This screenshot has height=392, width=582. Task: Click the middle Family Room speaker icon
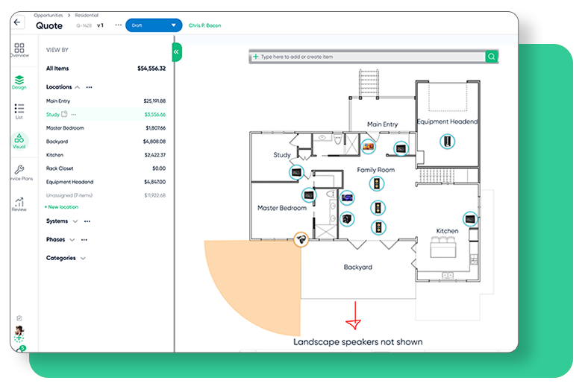pos(378,208)
